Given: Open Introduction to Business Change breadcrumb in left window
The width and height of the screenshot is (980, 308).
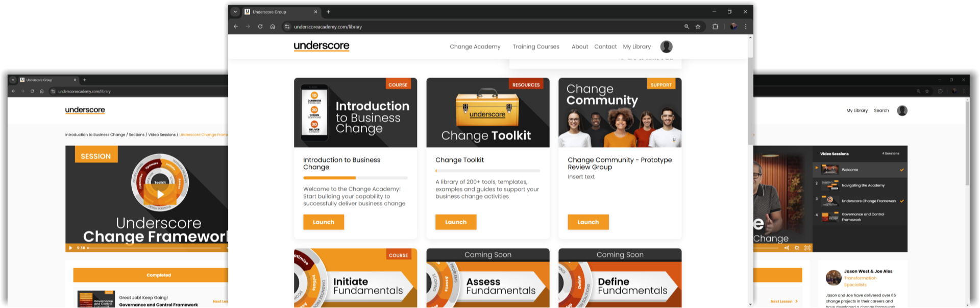Looking at the screenshot, I should [95, 135].
